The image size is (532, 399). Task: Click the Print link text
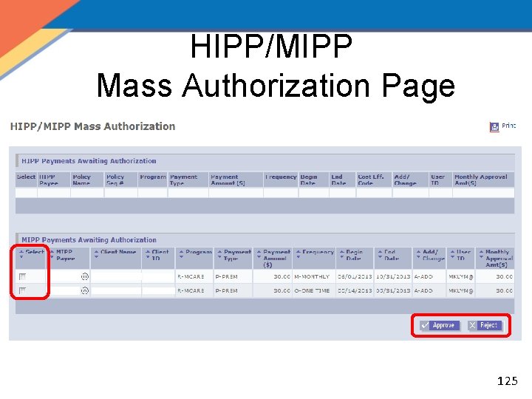(508, 126)
